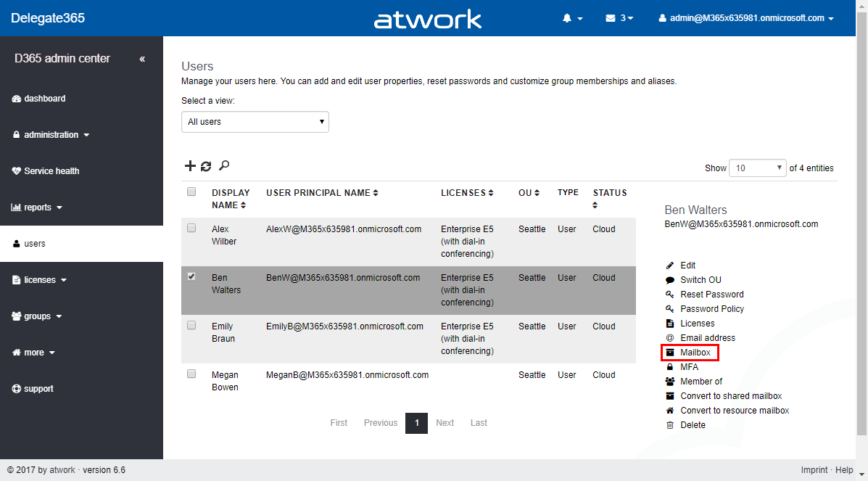The image size is (868, 481).
Task: Go to the dashboard page
Action: tap(38, 99)
